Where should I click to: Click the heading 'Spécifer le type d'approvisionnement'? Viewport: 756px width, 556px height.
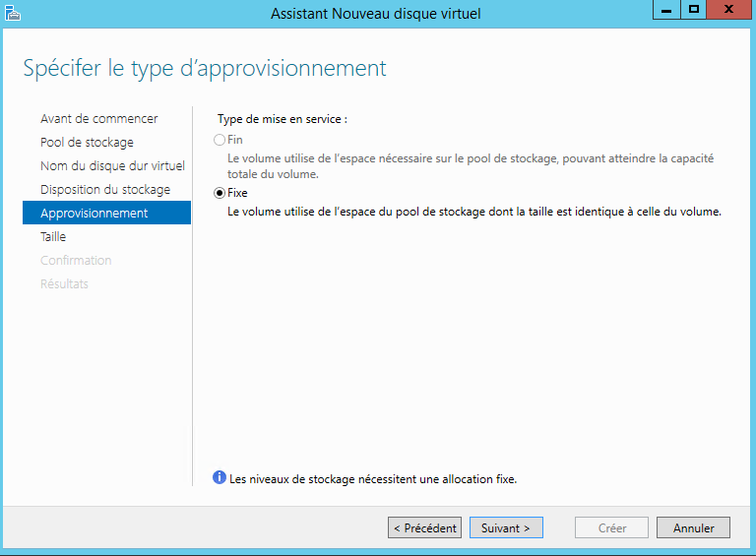coord(205,69)
